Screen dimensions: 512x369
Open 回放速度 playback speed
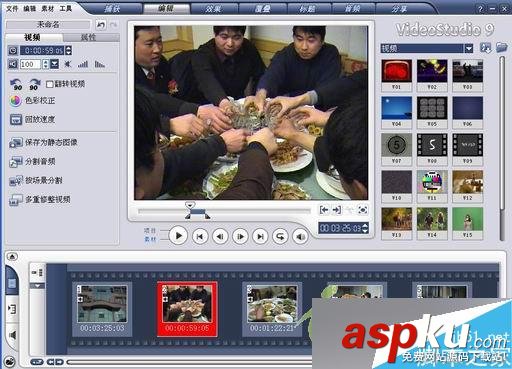(x=32, y=119)
